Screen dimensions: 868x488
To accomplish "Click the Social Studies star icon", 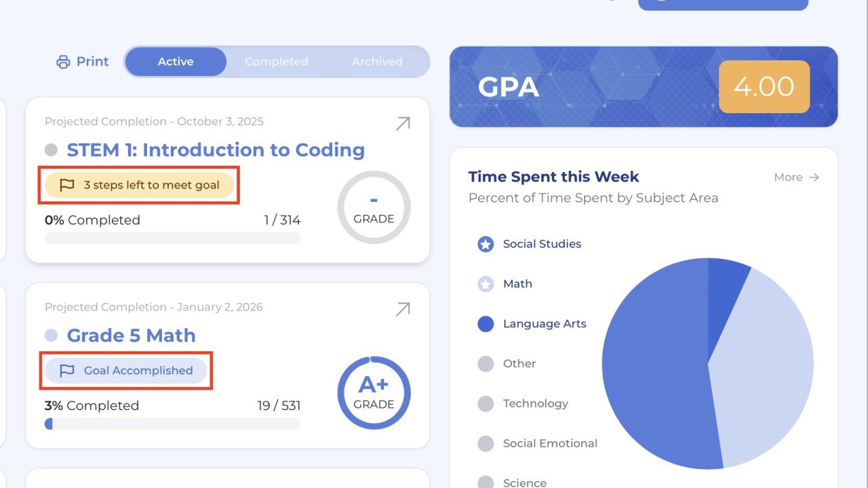I will tap(486, 244).
